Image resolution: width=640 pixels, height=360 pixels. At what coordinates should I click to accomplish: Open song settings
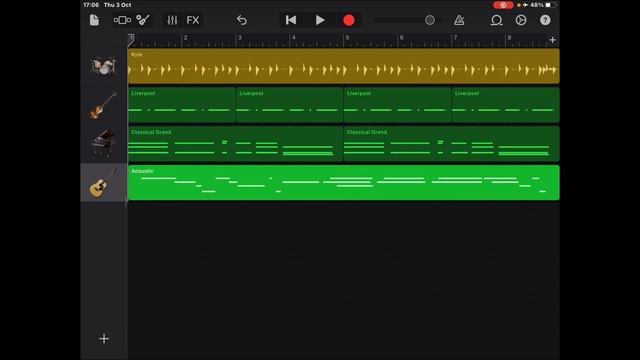[521, 20]
